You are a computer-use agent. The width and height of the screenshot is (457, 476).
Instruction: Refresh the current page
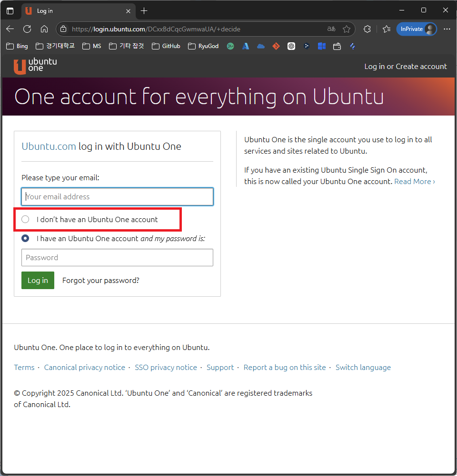click(x=27, y=29)
